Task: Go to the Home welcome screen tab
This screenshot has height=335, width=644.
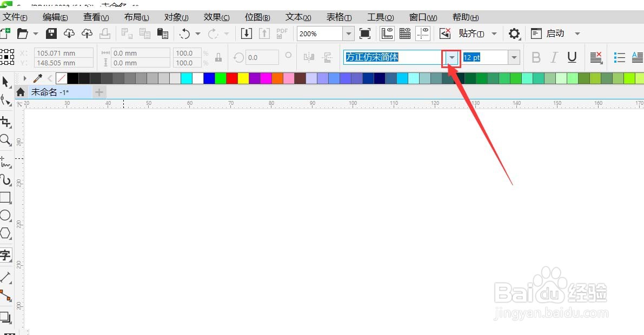Action: [x=21, y=92]
